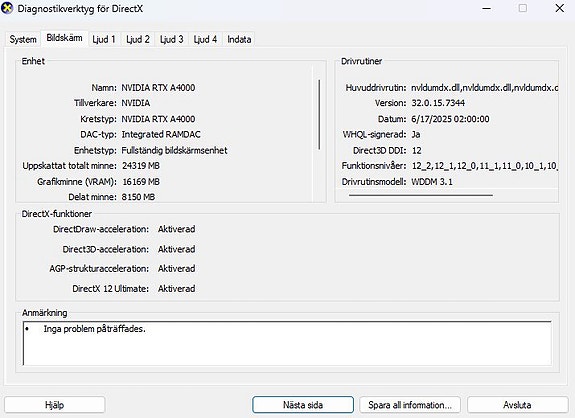Click the Avsluta button

point(517,405)
